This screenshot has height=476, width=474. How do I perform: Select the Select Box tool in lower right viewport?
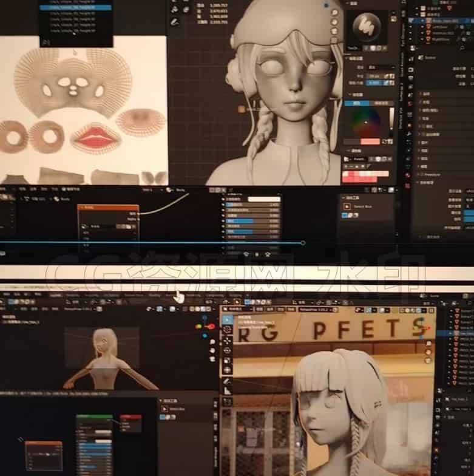click(227, 319)
